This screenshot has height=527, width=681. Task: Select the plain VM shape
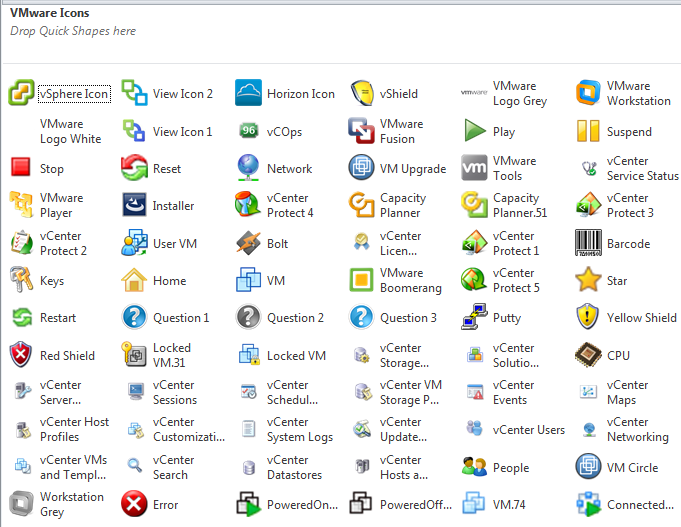(x=248, y=279)
